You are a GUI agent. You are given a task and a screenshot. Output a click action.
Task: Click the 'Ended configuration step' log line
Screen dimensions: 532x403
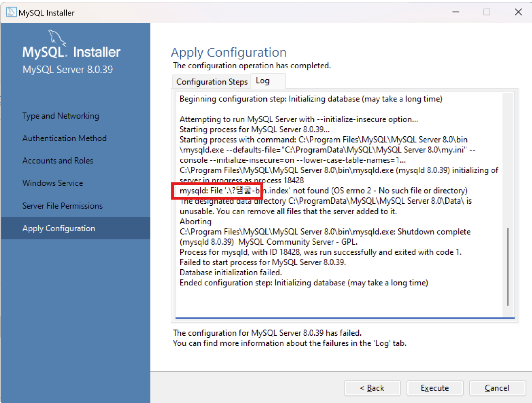[304, 283]
